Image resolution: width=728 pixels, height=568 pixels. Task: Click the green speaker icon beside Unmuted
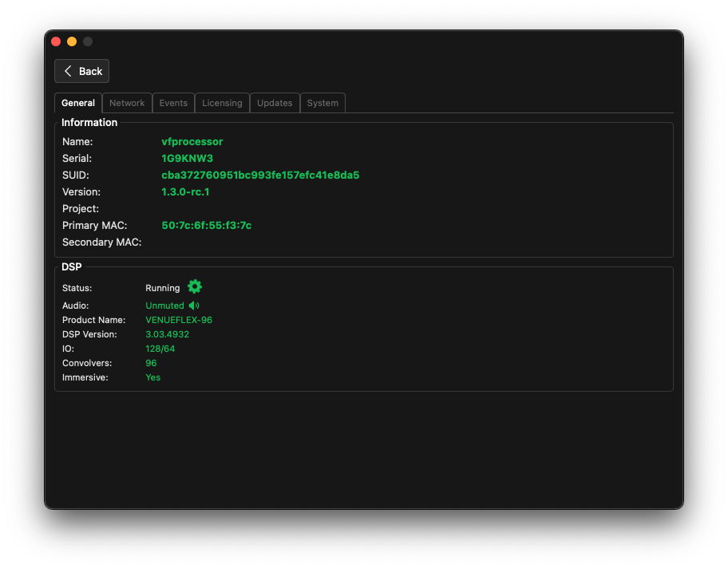pos(194,306)
